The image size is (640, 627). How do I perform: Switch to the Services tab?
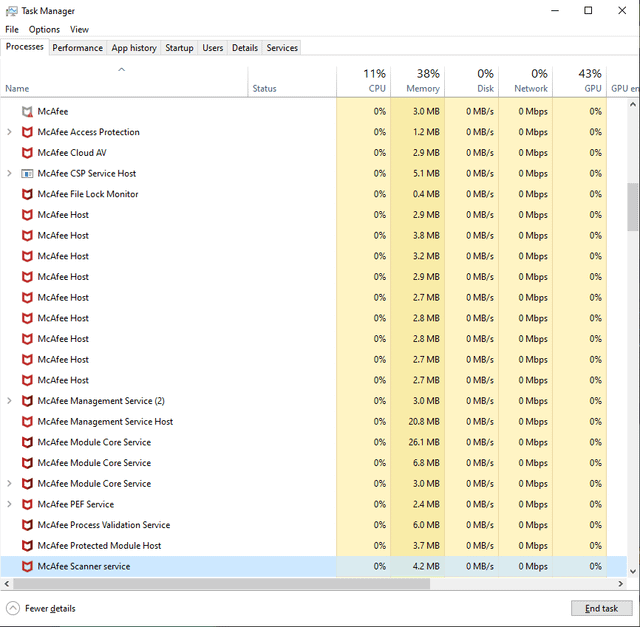click(282, 48)
